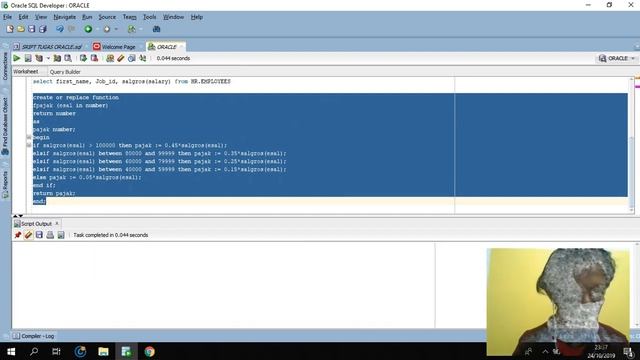Open the Compiler - Log panel
The height and width of the screenshot is (360, 640).
[33, 336]
